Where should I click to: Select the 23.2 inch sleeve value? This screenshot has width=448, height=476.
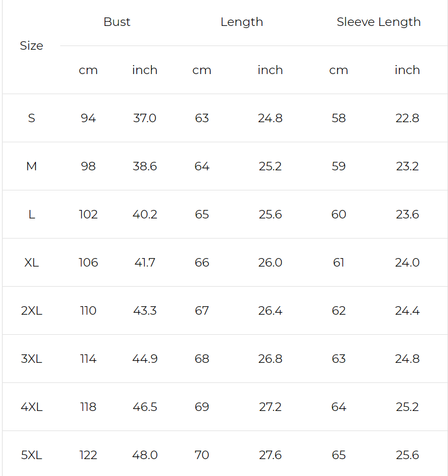point(407,167)
